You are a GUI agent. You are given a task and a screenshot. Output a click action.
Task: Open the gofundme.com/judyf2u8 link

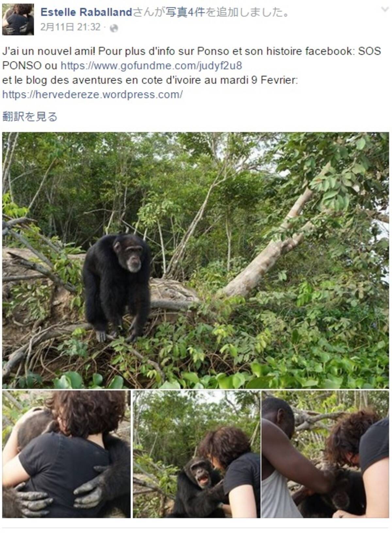151,66
